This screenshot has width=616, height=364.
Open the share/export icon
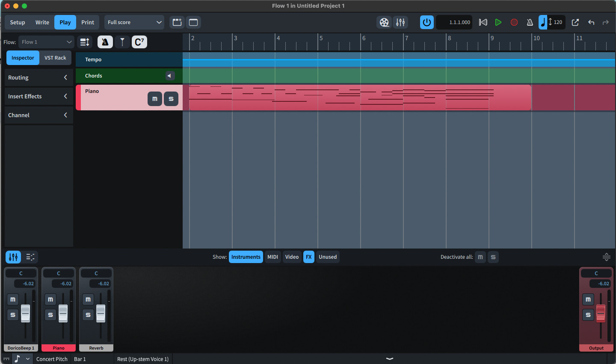click(x=575, y=22)
